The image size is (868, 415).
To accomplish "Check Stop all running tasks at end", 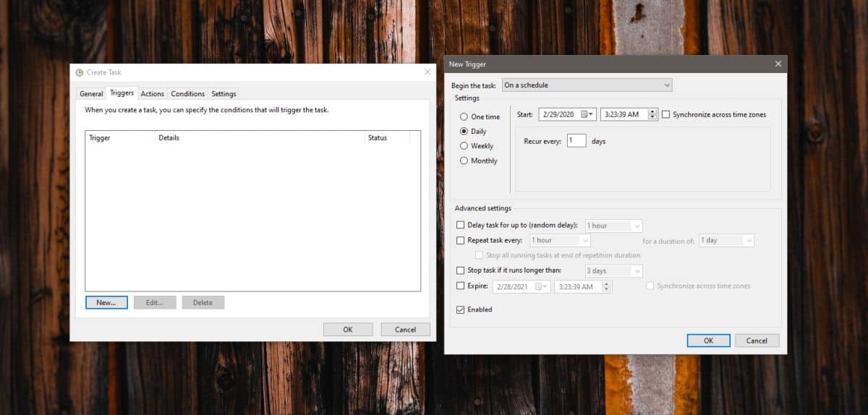I will [479, 255].
